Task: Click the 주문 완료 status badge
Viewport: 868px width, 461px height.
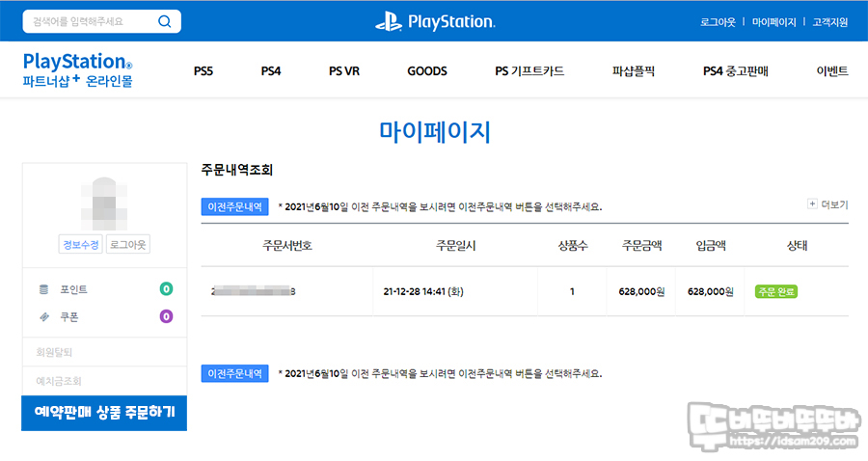Action: (x=776, y=291)
